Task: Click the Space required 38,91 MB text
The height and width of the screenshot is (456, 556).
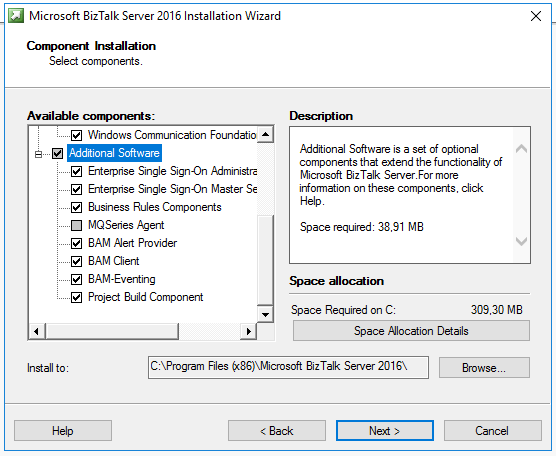Action: point(362,227)
